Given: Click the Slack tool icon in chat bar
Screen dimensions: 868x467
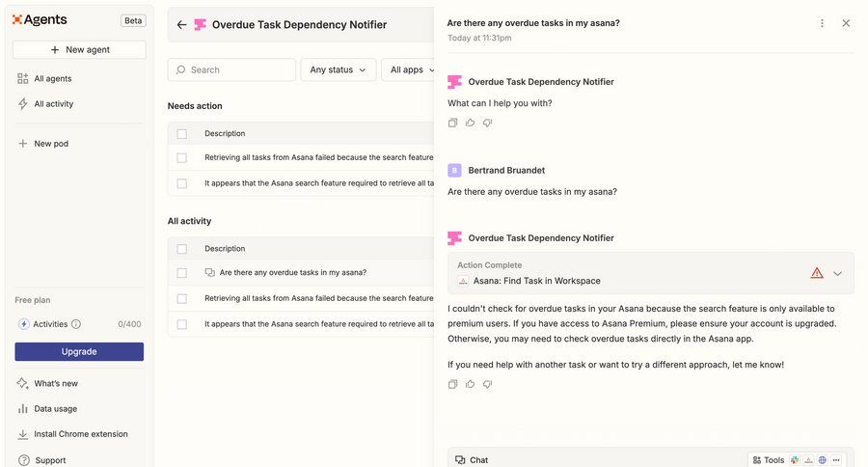Looking at the screenshot, I should click(795, 460).
